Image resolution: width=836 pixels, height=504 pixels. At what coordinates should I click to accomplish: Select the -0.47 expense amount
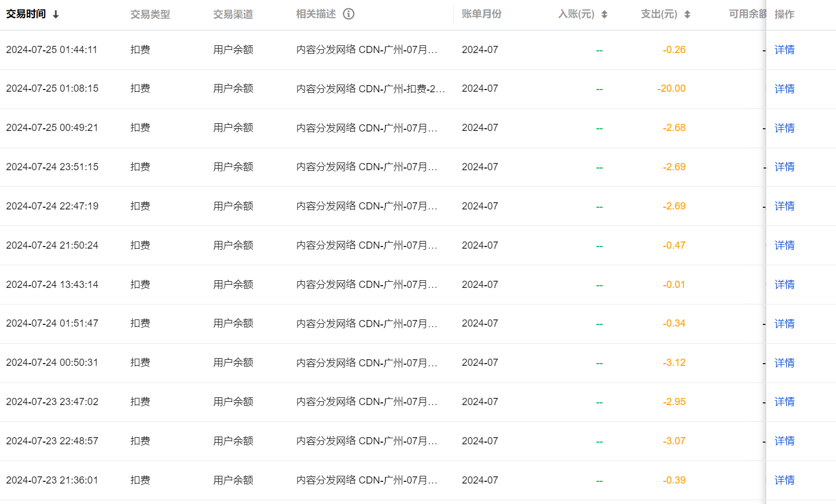tap(674, 245)
